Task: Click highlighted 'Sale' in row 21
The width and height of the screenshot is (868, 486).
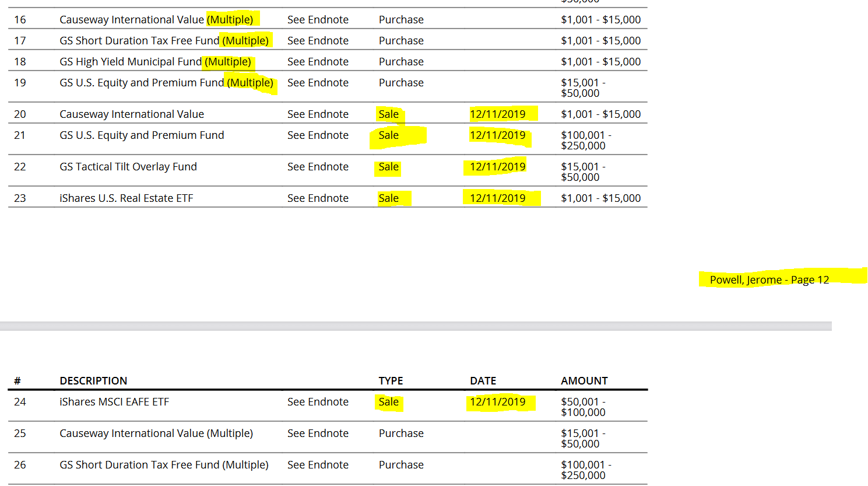Action: pyautogui.click(x=389, y=135)
